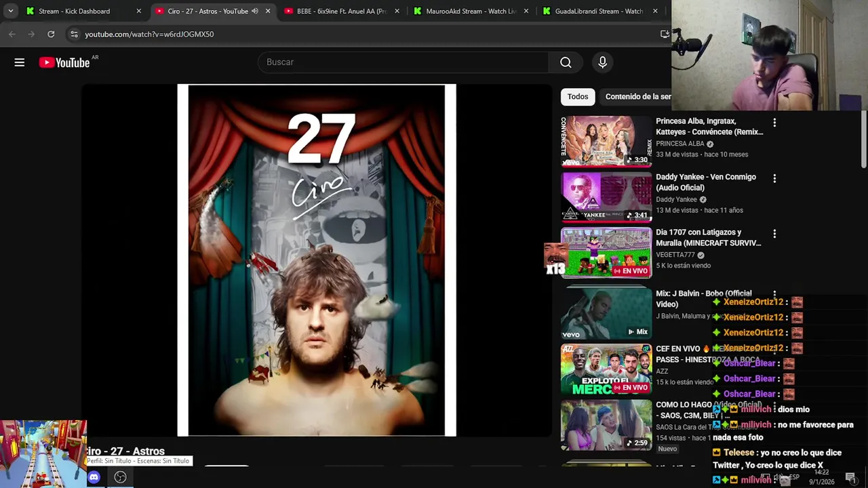
Task: Open Convéncete Remix video thumbnail
Action: tap(606, 141)
